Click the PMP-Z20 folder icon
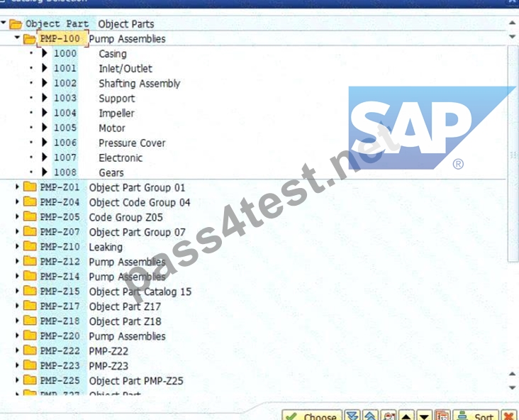This screenshot has height=420, width=519. (x=30, y=336)
